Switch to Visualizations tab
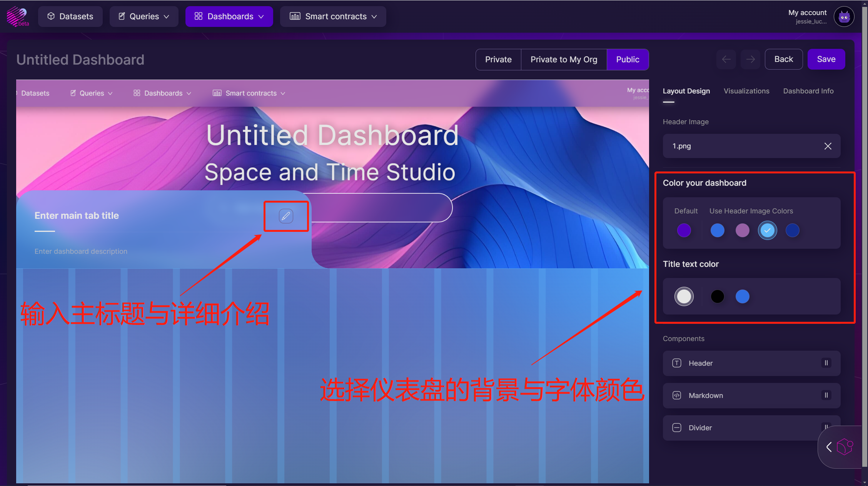868x486 pixels. (x=746, y=91)
